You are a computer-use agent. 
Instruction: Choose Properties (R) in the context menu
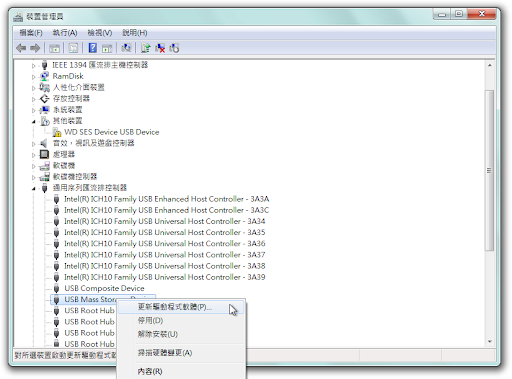click(x=181, y=371)
